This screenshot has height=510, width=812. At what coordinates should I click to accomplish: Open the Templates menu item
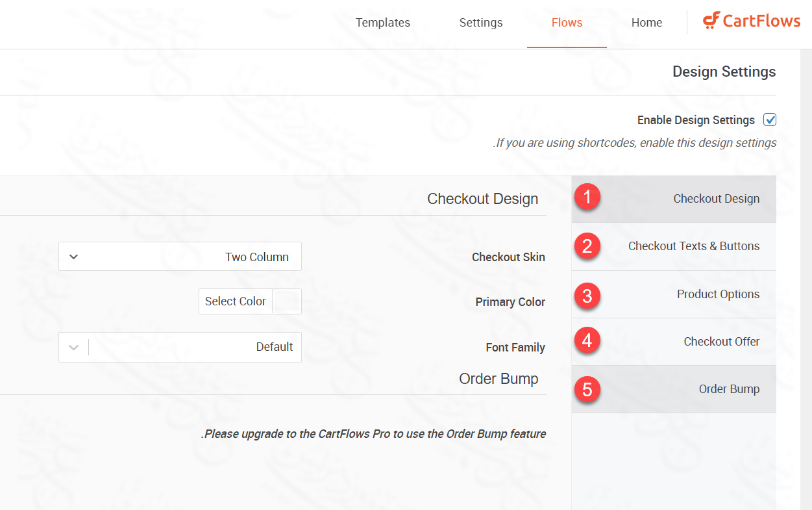tap(383, 23)
